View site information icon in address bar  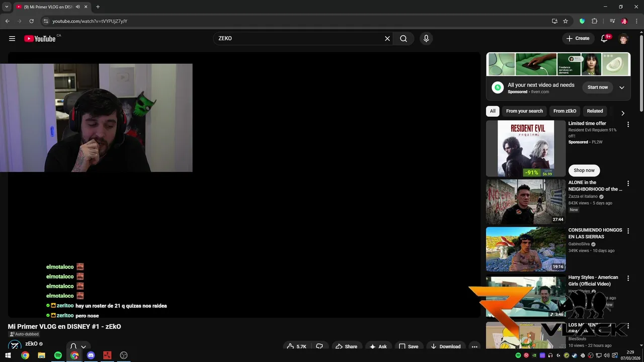[46, 21]
